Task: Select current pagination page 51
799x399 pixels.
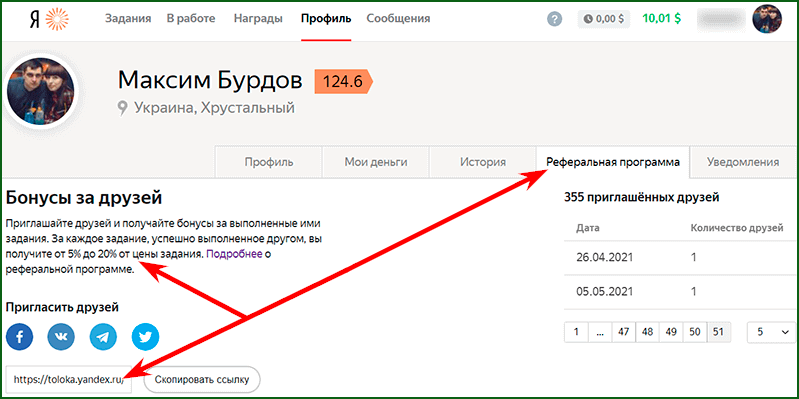Action: [718, 332]
